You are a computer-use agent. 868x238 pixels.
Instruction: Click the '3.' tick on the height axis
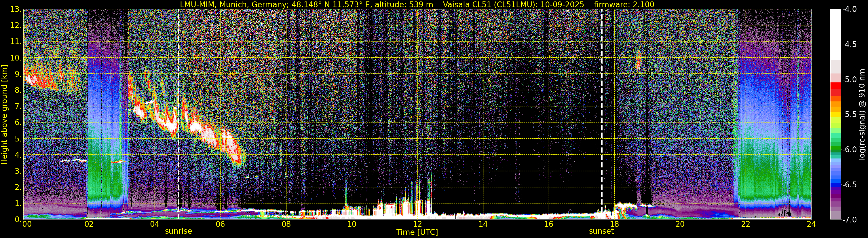[x=18, y=171]
